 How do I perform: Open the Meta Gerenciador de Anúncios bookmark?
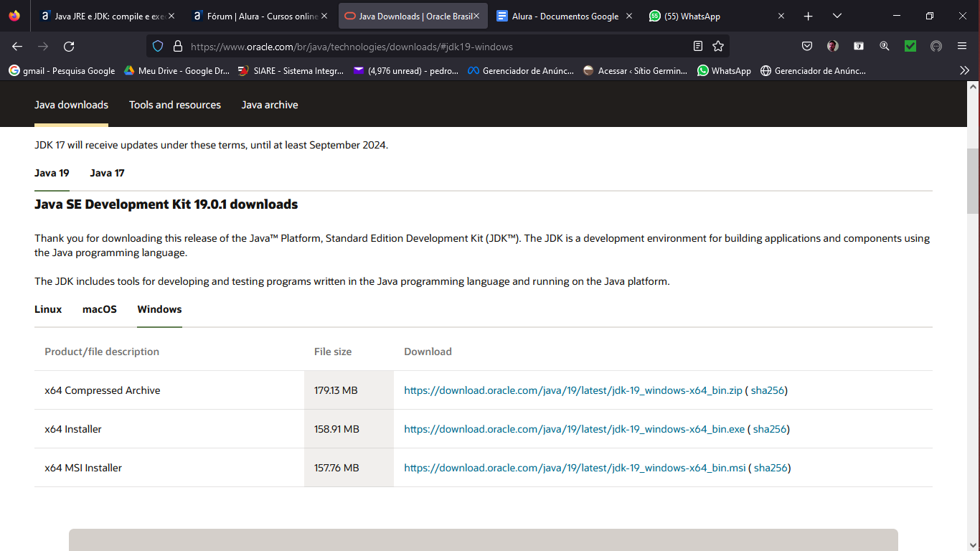pyautogui.click(x=521, y=71)
